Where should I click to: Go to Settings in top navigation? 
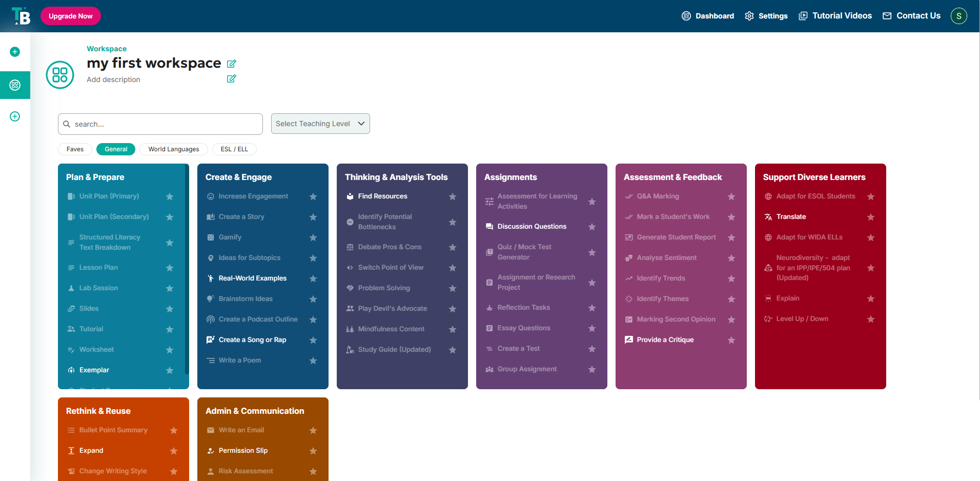pyautogui.click(x=766, y=16)
